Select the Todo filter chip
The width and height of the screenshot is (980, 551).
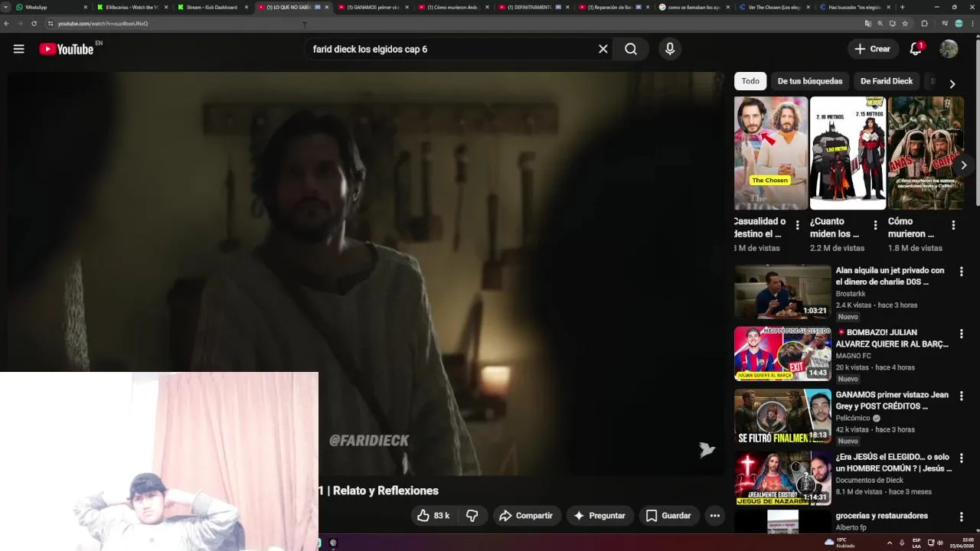coord(750,81)
